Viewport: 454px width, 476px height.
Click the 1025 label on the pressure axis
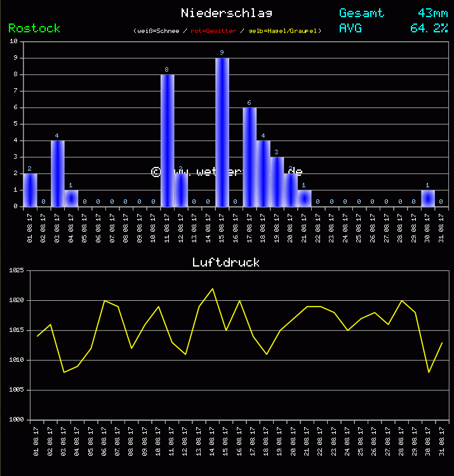(16, 271)
